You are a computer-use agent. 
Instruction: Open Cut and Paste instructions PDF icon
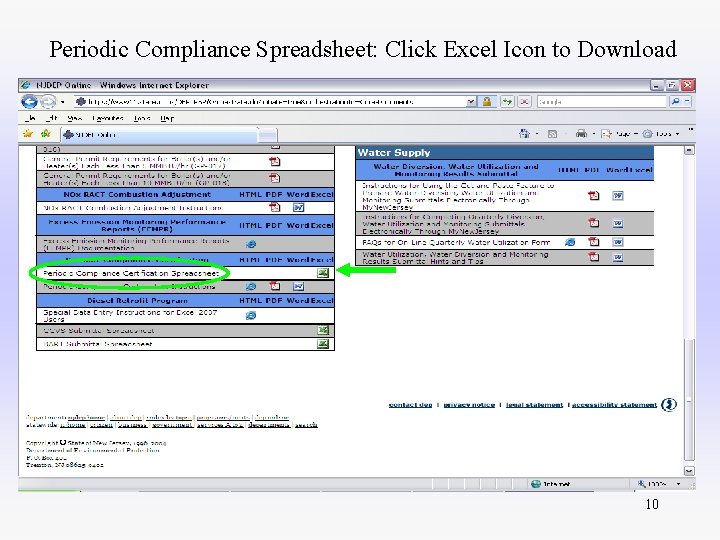(594, 196)
